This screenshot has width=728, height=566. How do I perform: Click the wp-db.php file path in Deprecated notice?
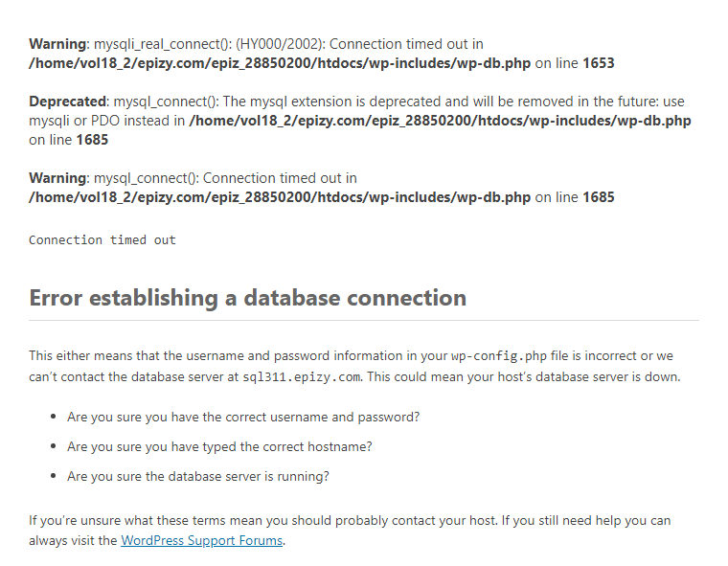coord(440,121)
